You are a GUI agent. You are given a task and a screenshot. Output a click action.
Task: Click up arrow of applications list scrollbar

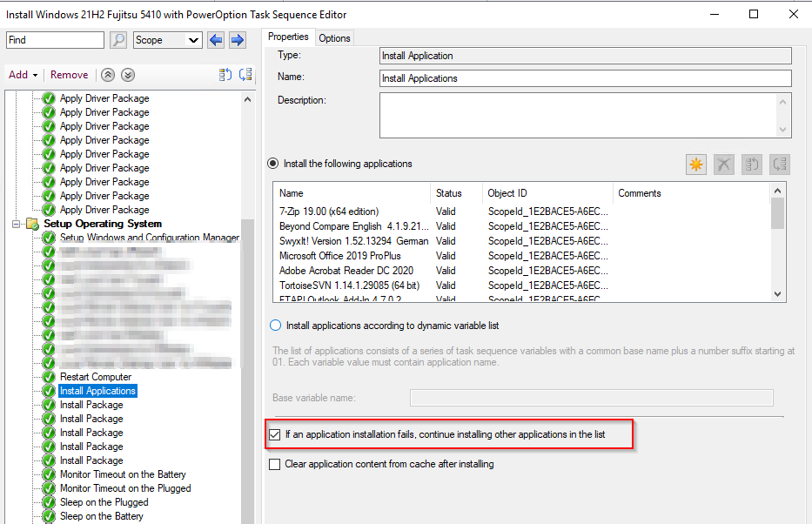(x=777, y=191)
